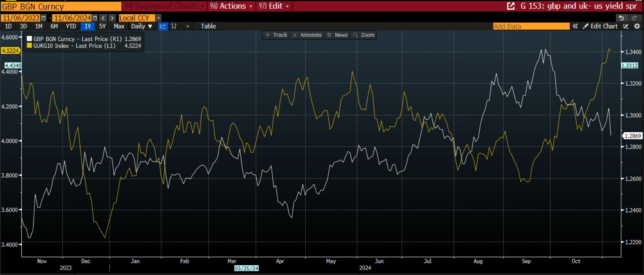Open the chart in a new window icon
The width and height of the screenshot is (644, 275).
pyautogui.click(x=511, y=6)
